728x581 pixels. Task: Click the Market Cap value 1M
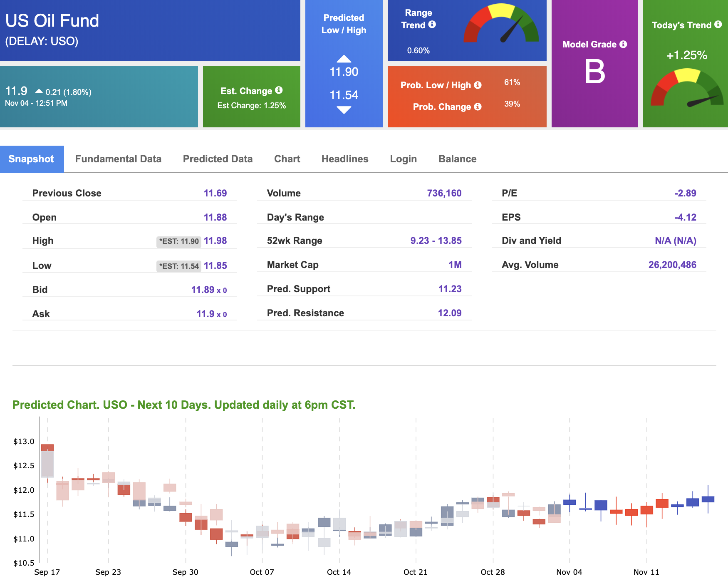[x=455, y=265]
